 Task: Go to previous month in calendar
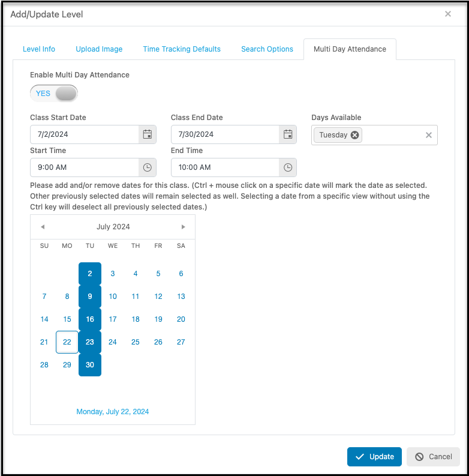43,227
